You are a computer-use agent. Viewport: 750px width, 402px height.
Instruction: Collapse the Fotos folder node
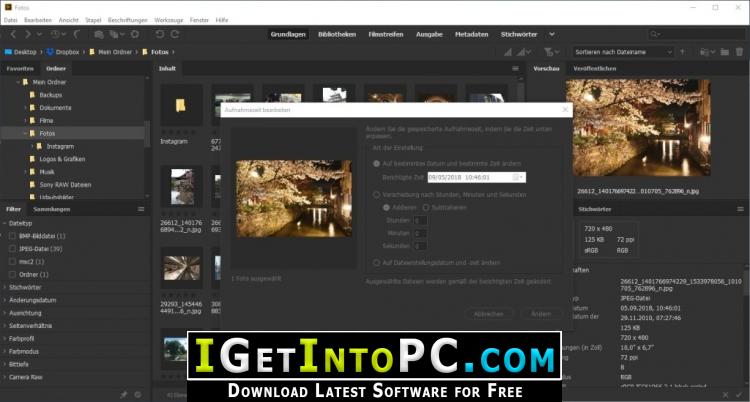click(x=26, y=134)
